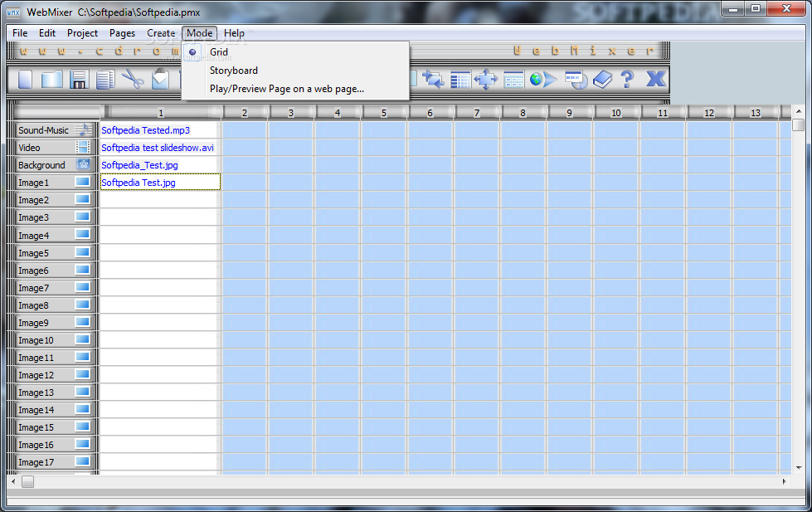Click the Image10 row label
This screenshot has width=812, height=512.
(x=36, y=340)
